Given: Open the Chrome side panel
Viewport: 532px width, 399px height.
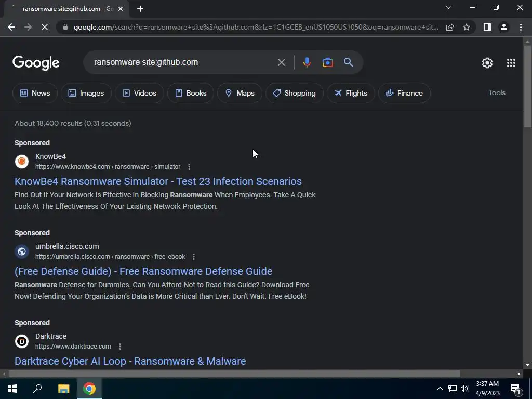Looking at the screenshot, I should pyautogui.click(x=487, y=27).
